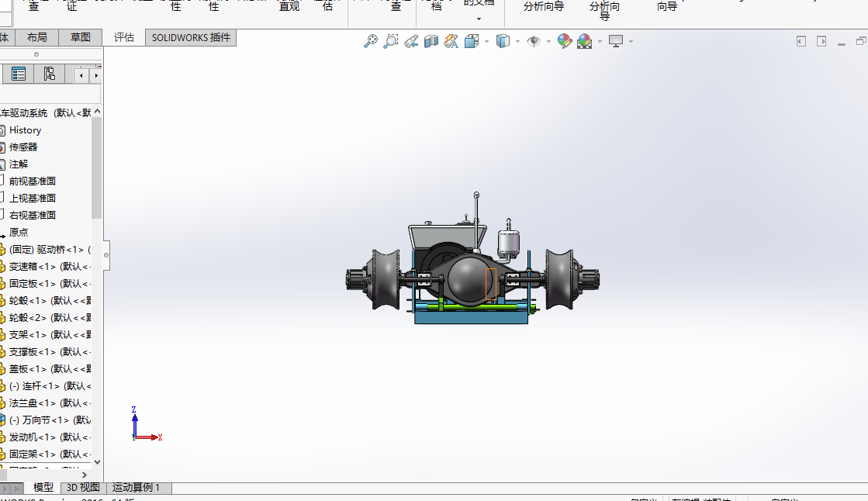868x501 pixels.
Task: Click Zoom to Fit icon
Action: coord(370,41)
